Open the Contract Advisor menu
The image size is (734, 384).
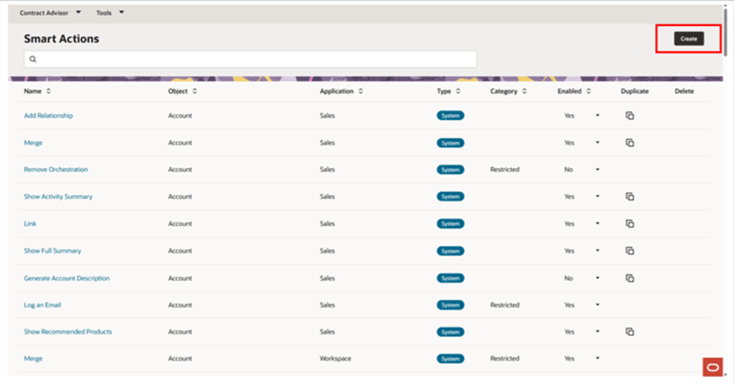[x=50, y=13]
